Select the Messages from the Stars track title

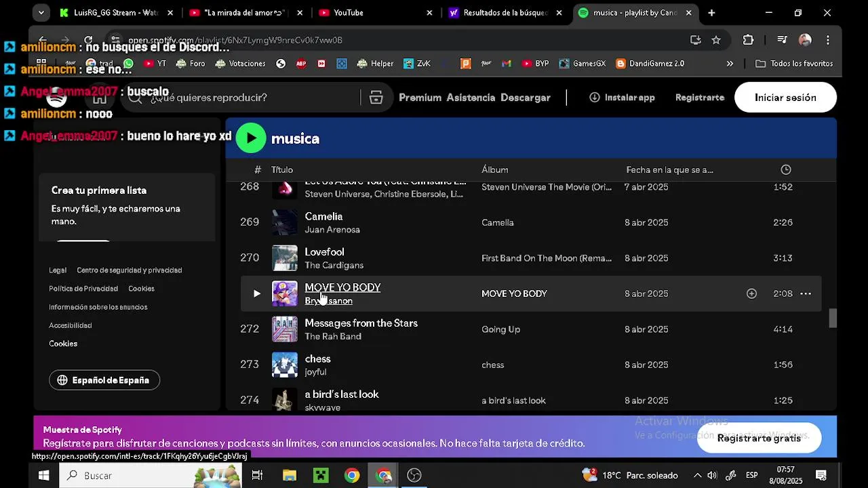click(x=361, y=323)
